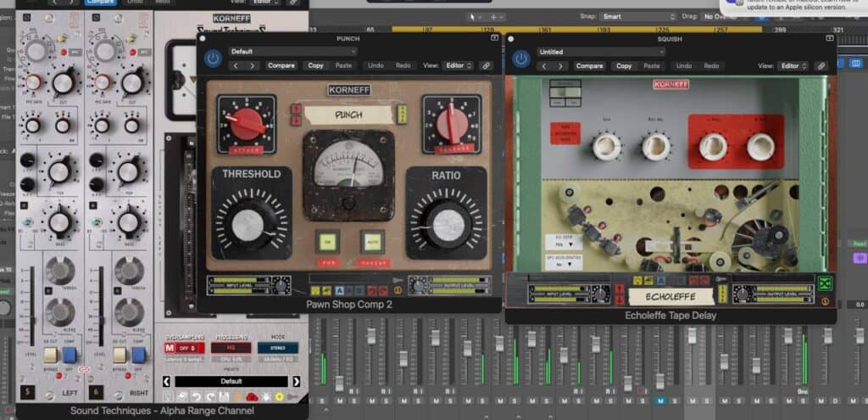The width and height of the screenshot is (868, 420).
Task: Toggle the right channel blue COMP button
Action: tap(138, 356)
